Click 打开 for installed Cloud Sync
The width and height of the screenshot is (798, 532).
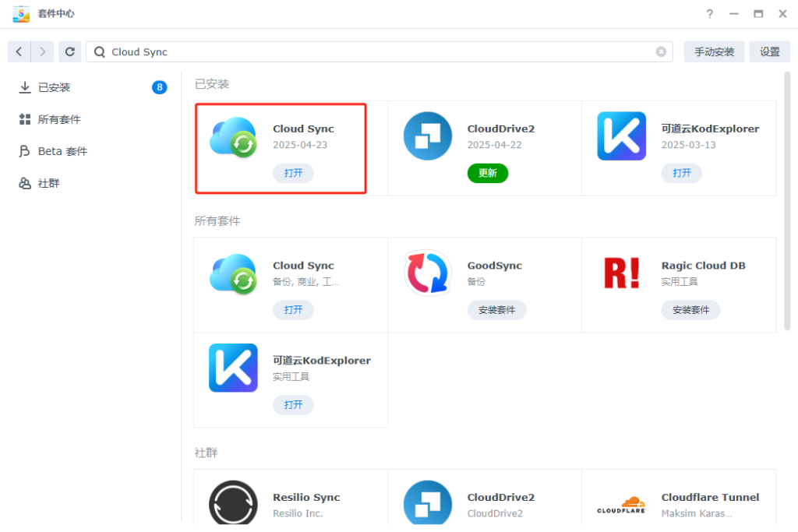click(293, 174)
